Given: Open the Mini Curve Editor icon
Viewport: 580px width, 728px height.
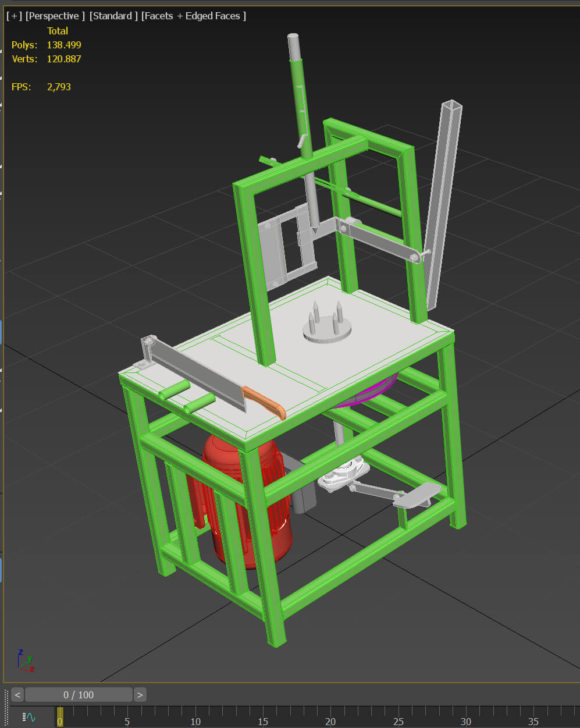Looking at the screenshot, I should 29,718.
